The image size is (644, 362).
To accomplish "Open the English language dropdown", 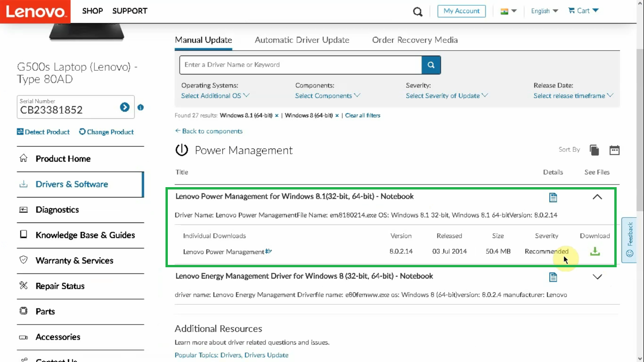I will pyautogui.click(x=545, y=11).
